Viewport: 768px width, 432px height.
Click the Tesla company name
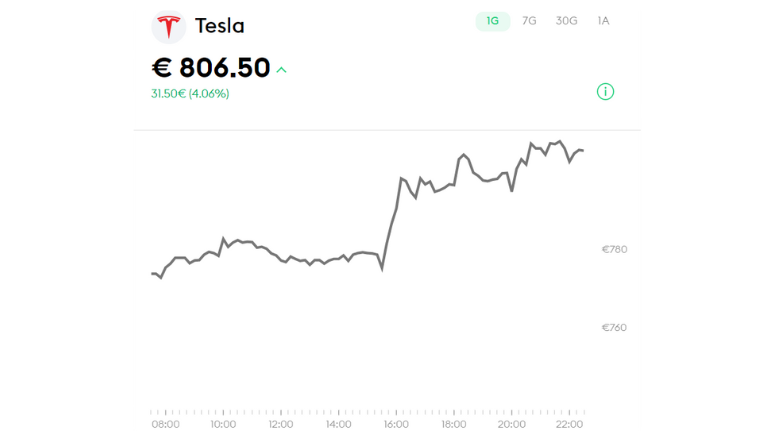pos(219,26)
